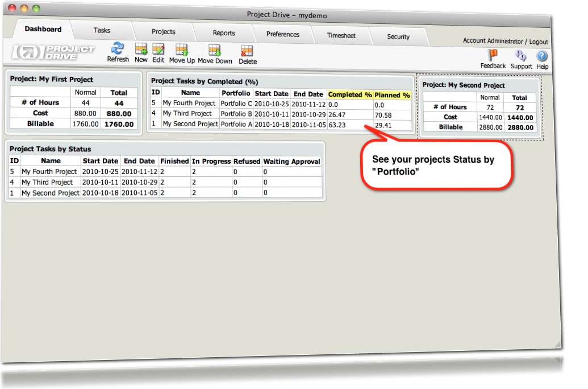Select 'Project: My Second Project' widget title
The width and height of the screenshot is (588, 389).
[x=464, y=85]
